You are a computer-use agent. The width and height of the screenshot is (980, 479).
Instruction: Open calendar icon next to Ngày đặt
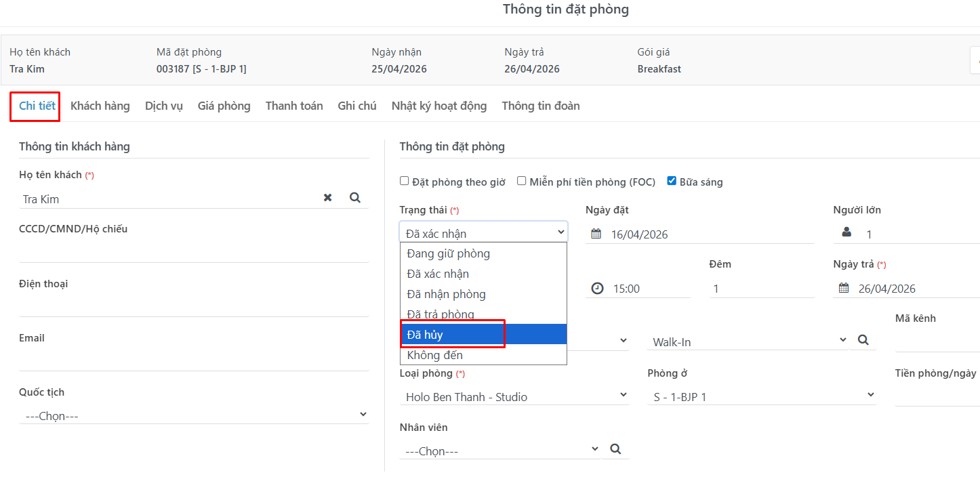pos(596,234)
